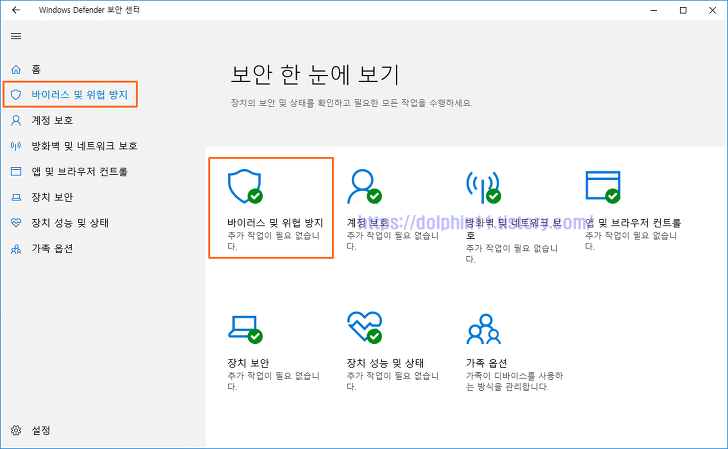Click the window icon for 앱 및 브라우저 컨트롤 in sidebar

click(x=16, y=171)
